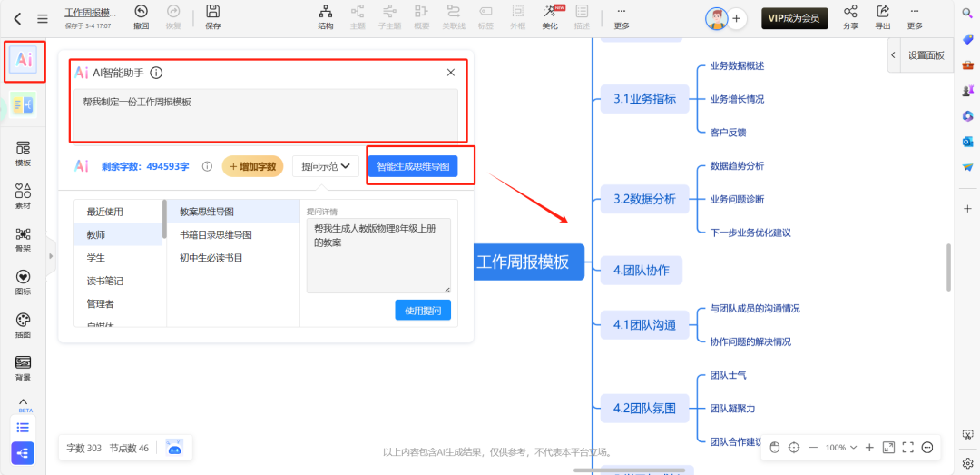Open the 素材 materials panel

pyautogui.click(x=23, y=196)
